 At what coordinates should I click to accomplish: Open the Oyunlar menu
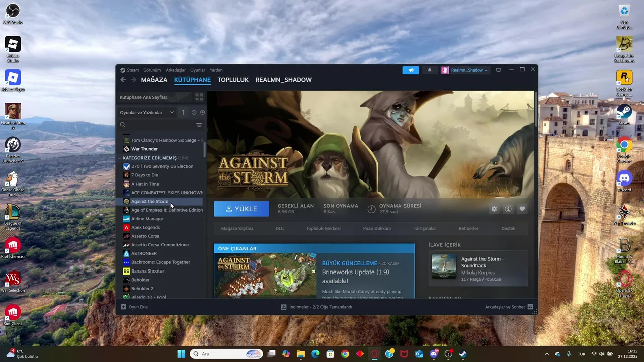[198, 70]
